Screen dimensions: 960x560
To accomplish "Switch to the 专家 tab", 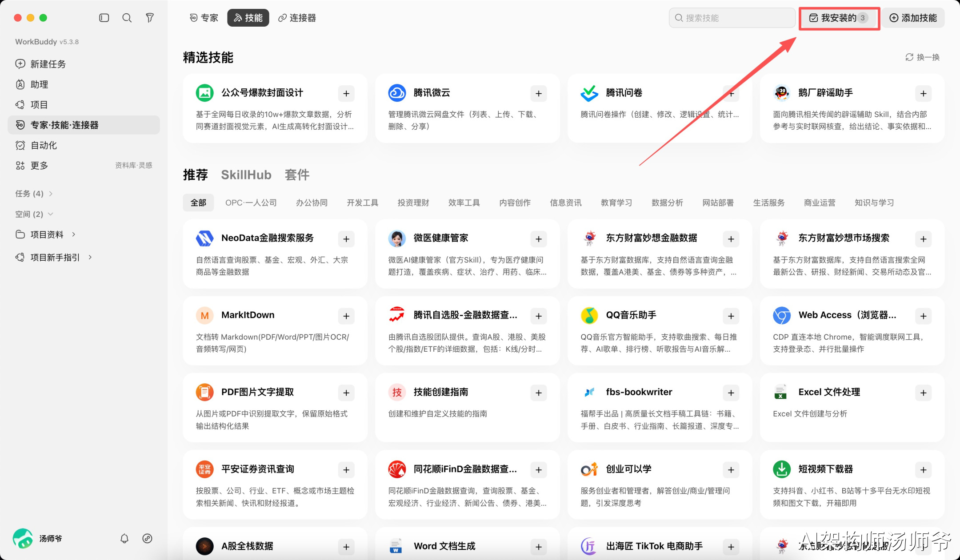I will [x=204, y=18].
